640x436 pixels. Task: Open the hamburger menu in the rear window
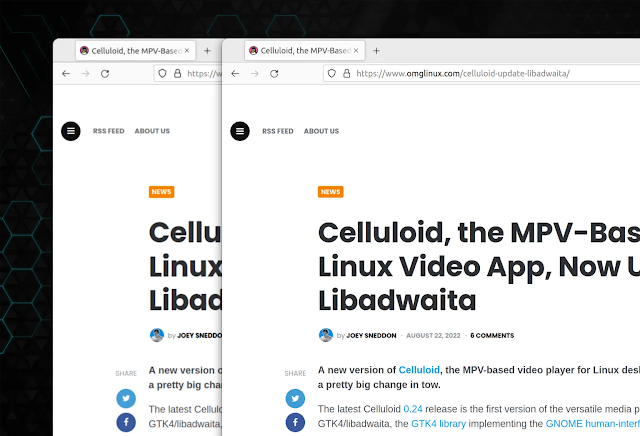click(71, 131)
